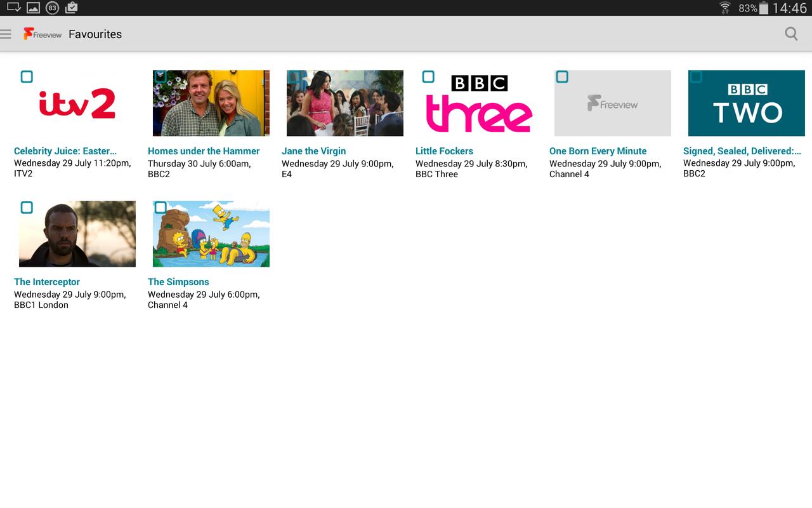Screen dimensions: 812x508
Task: Open The Interceptor title link
Action: pyautogui.click(x=47, y=282)
